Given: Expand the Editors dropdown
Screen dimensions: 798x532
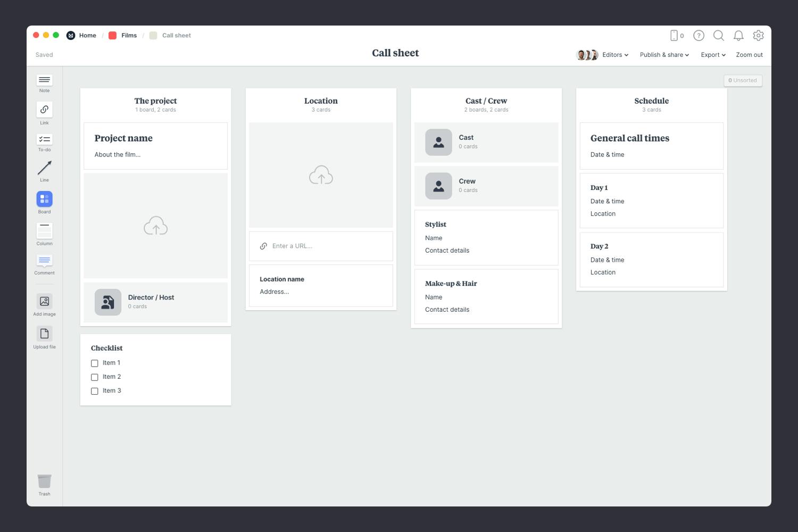Looking at the screenshot, I should [x=615, y=55].
